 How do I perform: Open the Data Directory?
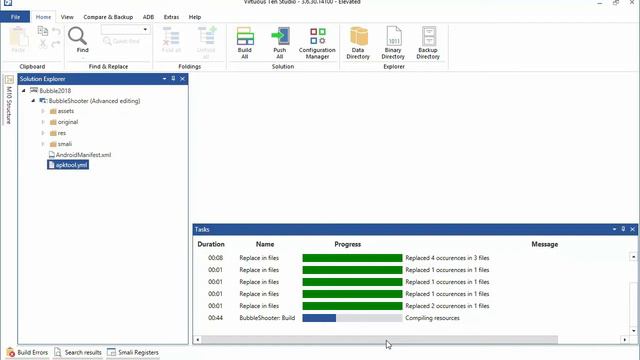pyautogui.click(x=358, y=43)
